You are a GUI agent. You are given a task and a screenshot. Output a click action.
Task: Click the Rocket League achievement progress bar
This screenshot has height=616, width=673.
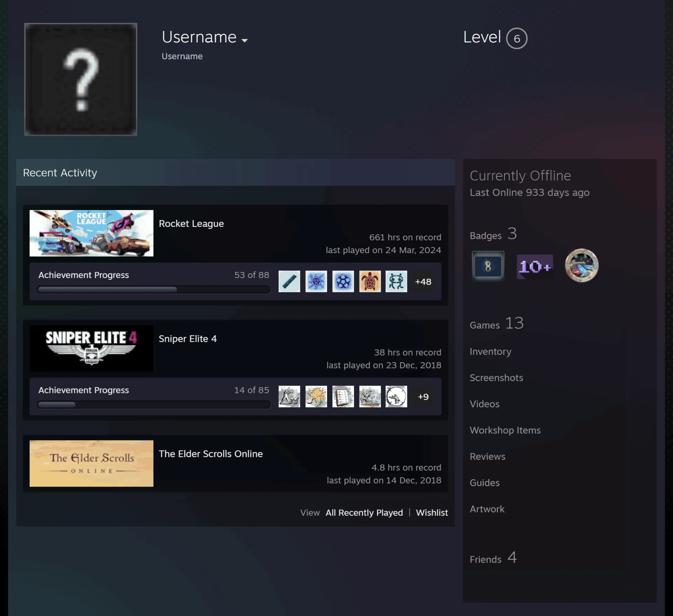[x=154, y=289]
